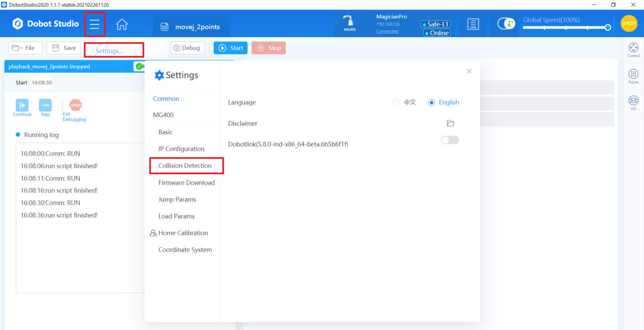Expand the File dropdown button
The height and width of the screenshot is (330, 644).
pyautogui.click(x=25, y=48)
